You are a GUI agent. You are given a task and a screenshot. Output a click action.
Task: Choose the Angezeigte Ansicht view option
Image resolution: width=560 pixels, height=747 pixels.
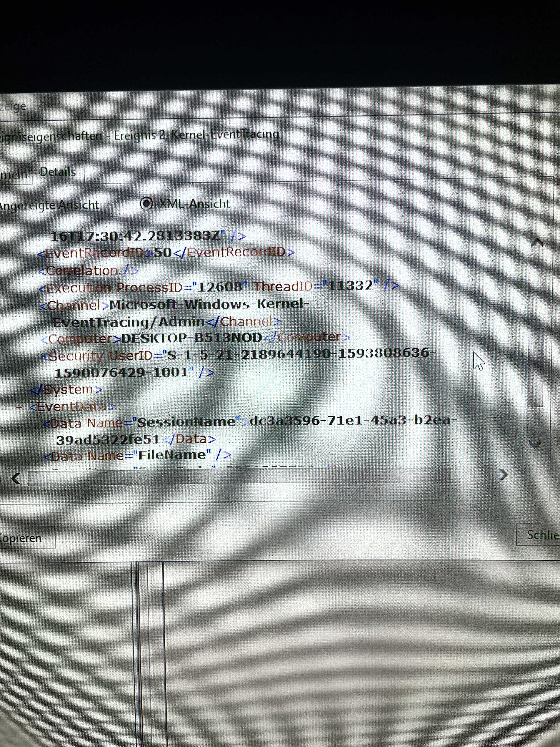49,205
